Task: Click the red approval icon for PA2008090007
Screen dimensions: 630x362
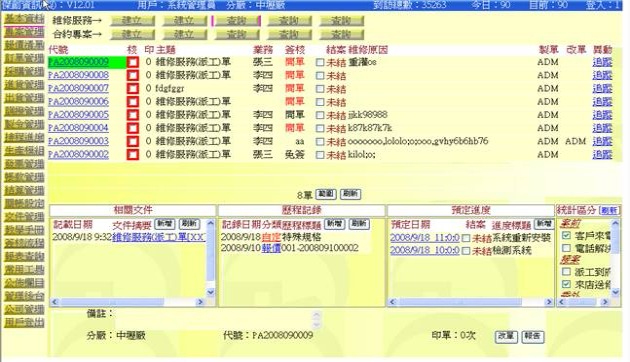Action: (x=133, y=89)
